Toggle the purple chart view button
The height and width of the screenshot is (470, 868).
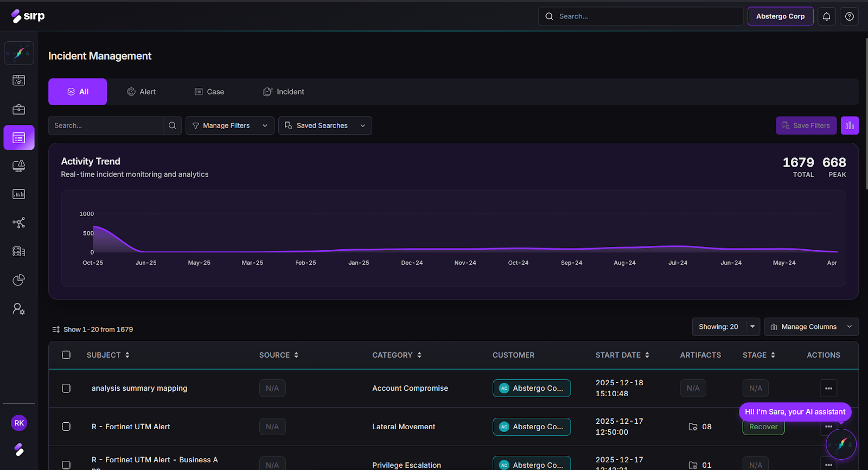850,125
